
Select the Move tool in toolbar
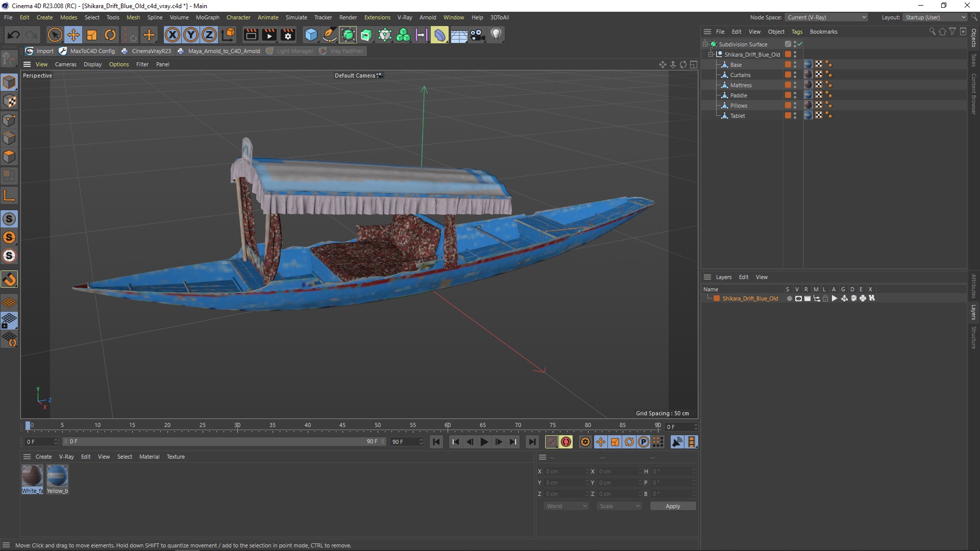click(x=73, y=34)
